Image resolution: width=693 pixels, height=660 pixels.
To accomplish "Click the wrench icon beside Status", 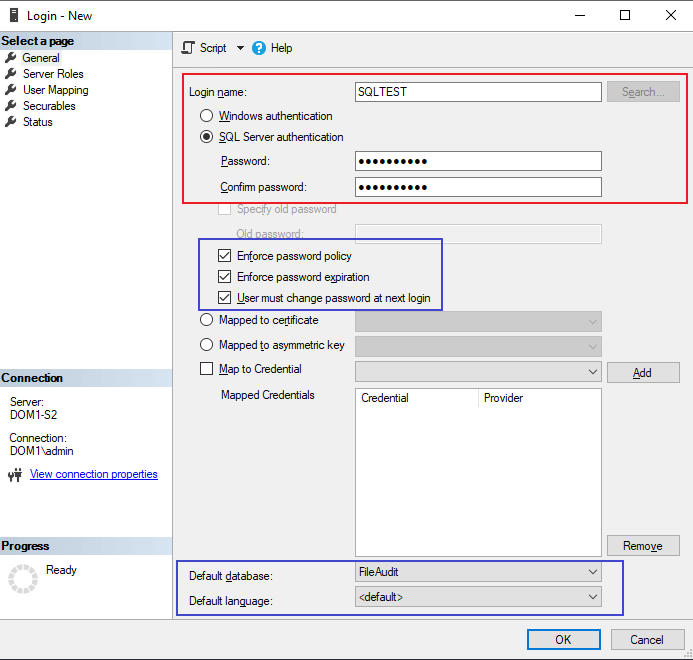I will tap(11, 122).
